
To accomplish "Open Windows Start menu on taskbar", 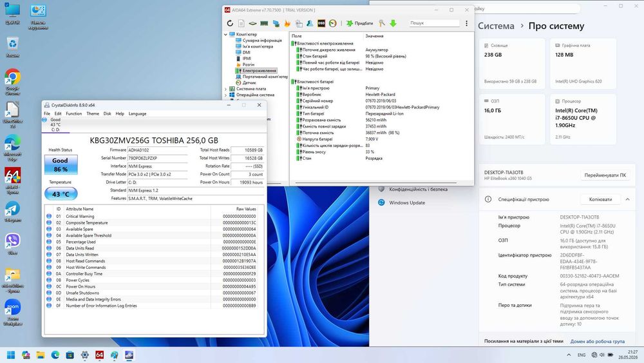I will (11, 355).
